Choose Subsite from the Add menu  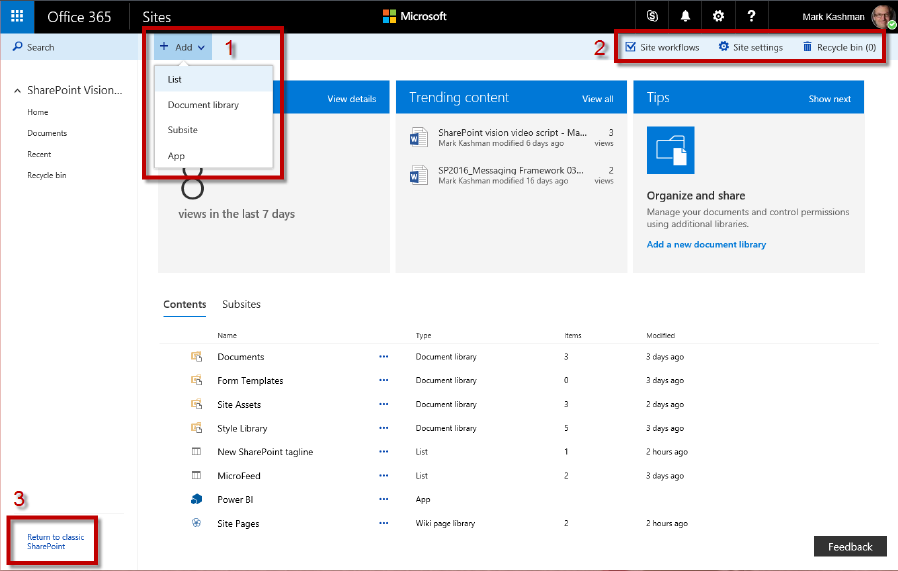pos(214,130)
